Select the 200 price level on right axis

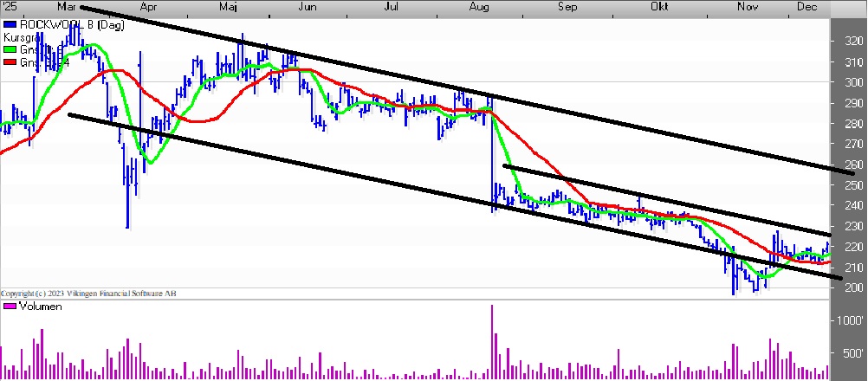tap(852, 287)
